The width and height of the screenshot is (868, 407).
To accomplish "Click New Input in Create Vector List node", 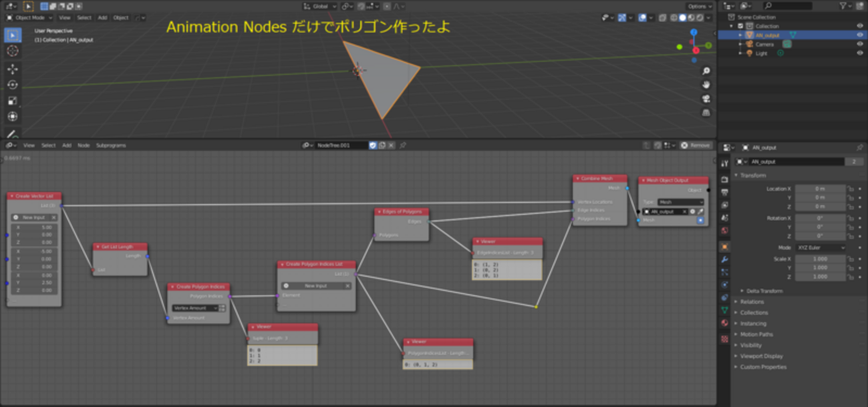I will pyautogui.click(x=33, y=217).
